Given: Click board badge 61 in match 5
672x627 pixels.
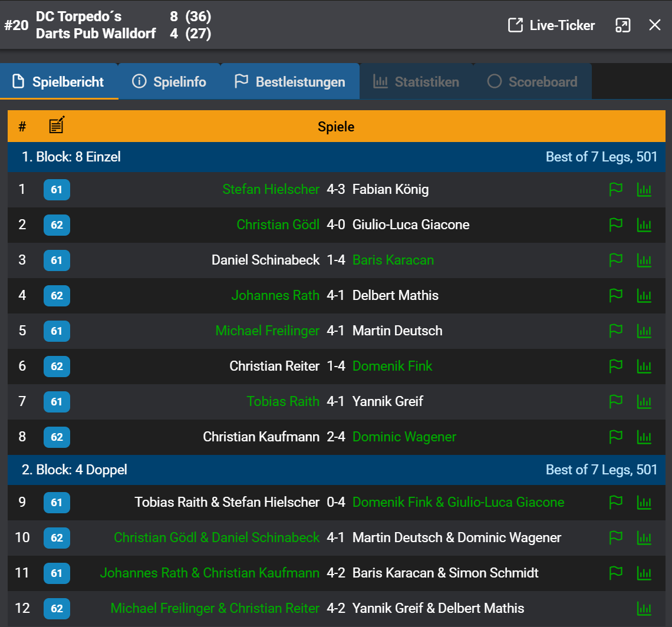Looking at the screenshot, I should point(57,331).
